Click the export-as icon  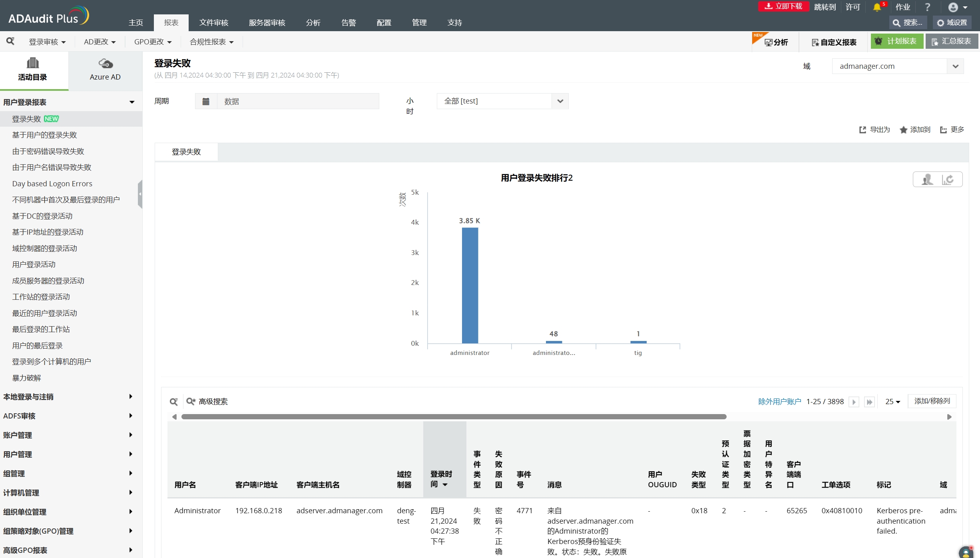(x=862, y=130)
